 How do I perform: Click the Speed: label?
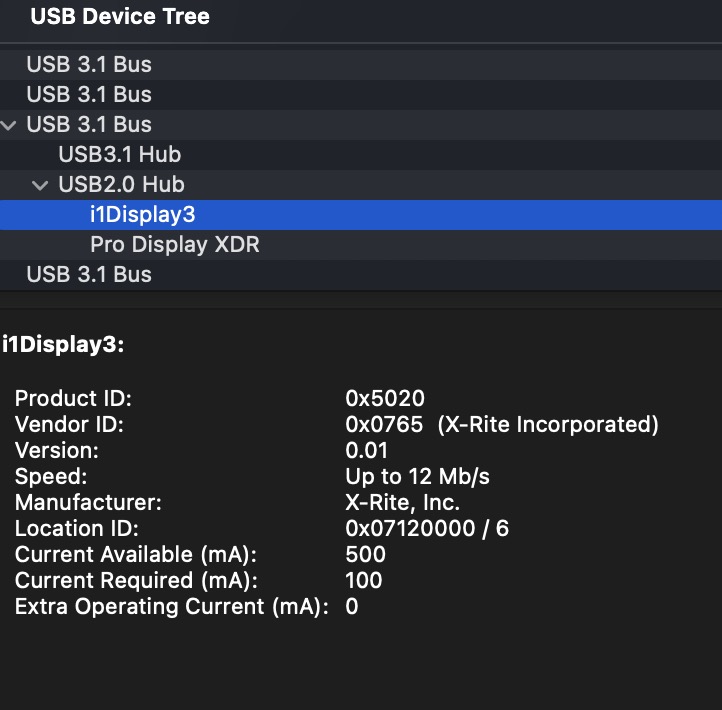[51, 476]
